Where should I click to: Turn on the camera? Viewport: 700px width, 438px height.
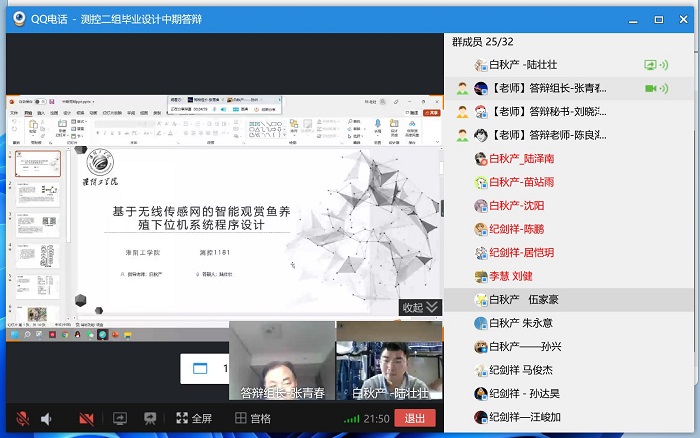tap(86, 419)
